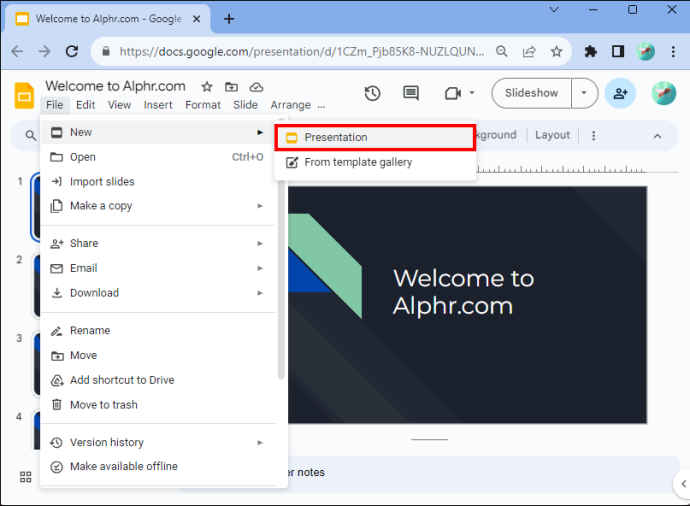Screen dimensions: 690x506
Task: Click the Welcome to Alphr.com slide title text
Action: coord(463,292)
